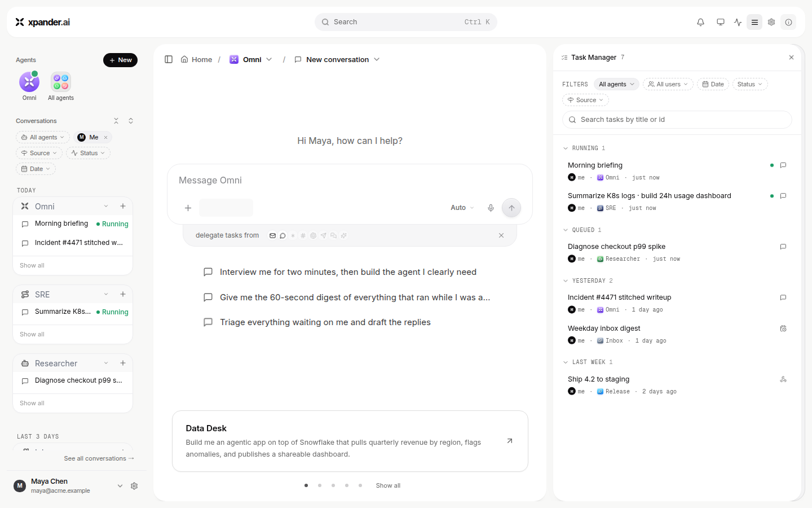Open All users filter in Task Manager
Viewport: 812px width, 508px height.
click(x=668, y=84)
